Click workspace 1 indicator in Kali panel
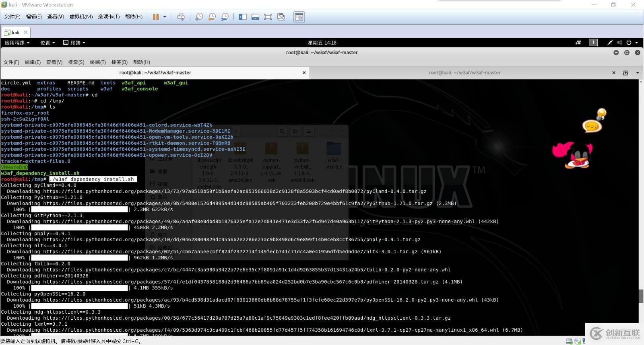644x345 pixels. (x=593, y=43)
